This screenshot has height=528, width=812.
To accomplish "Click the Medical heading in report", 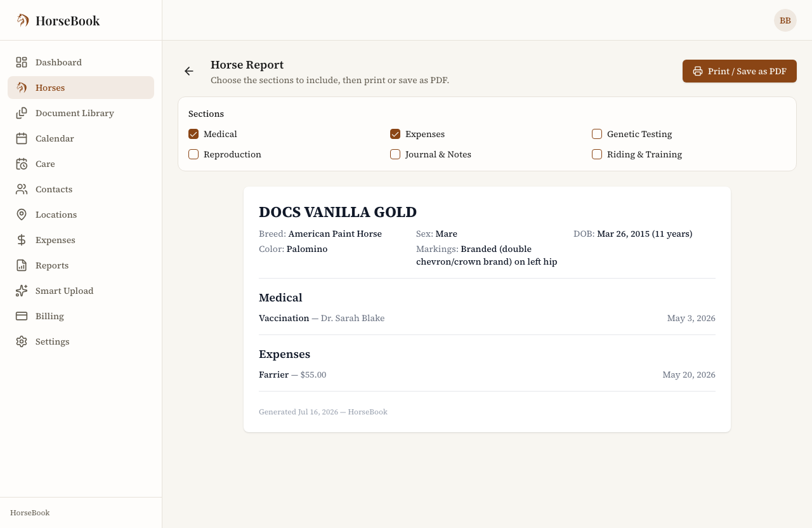I will pos(280,298).
